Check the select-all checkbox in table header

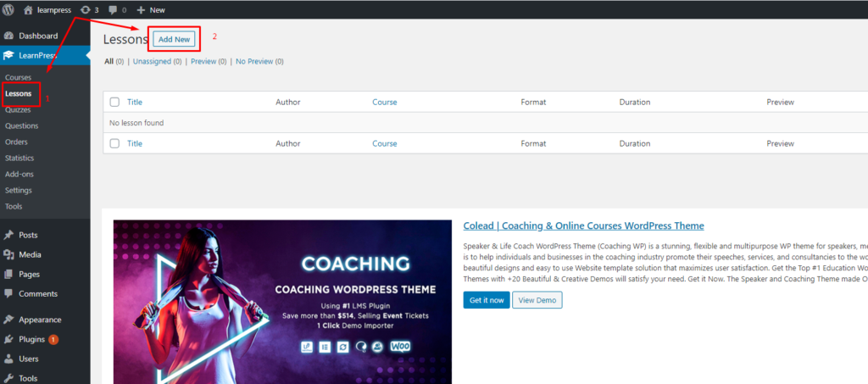114,103
